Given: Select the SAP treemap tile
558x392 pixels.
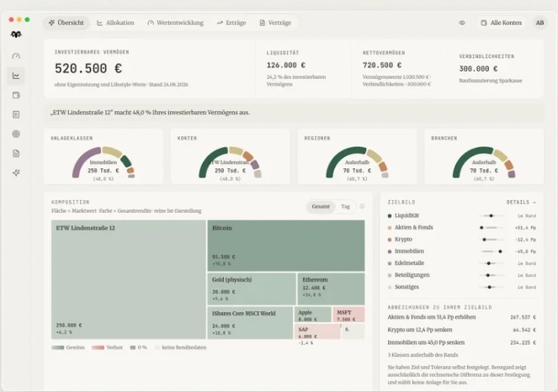Looking at the screenshot, I should coord(317,331).
